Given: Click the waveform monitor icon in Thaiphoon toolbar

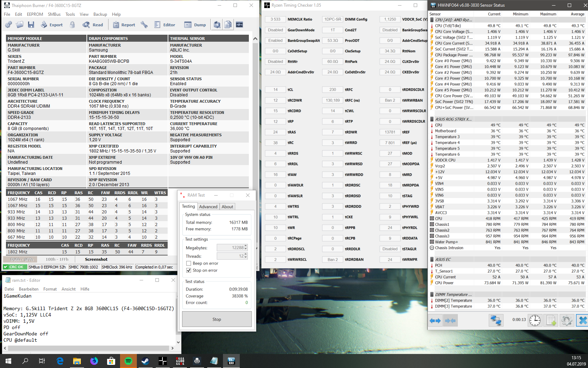Looking at the screenshot, I should point(239,25).
